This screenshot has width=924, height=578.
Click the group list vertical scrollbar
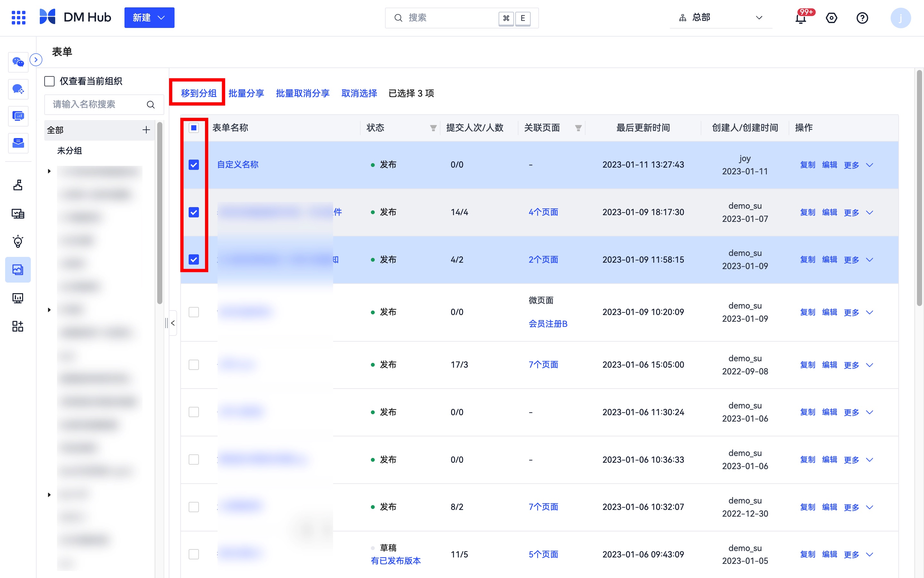tap(159, 213)
